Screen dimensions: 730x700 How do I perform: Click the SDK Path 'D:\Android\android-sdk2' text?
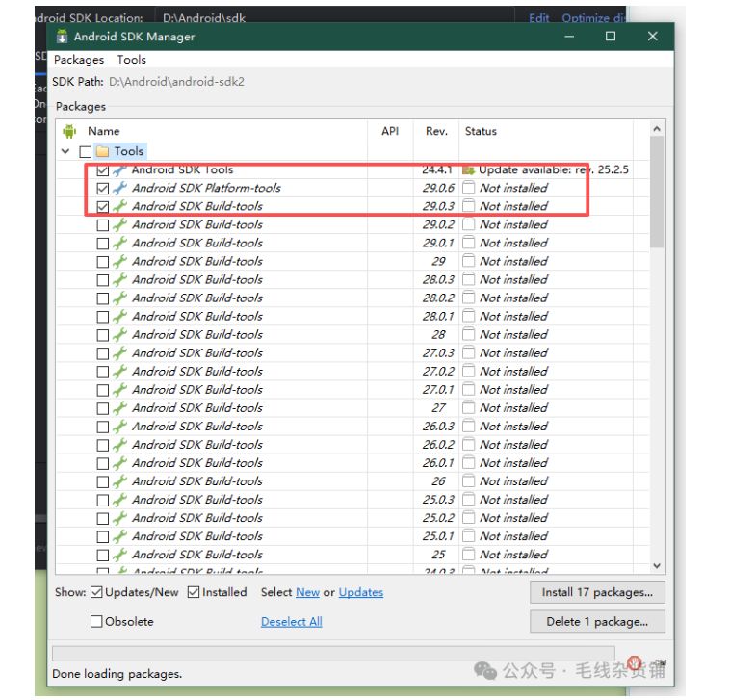pyautogui.click(x=176, y=82)
